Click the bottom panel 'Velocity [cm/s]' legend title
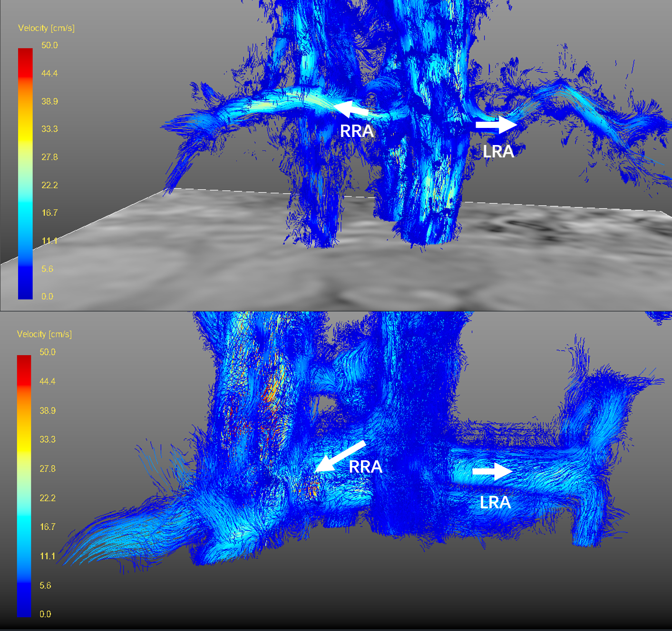 tap(44, 334)
